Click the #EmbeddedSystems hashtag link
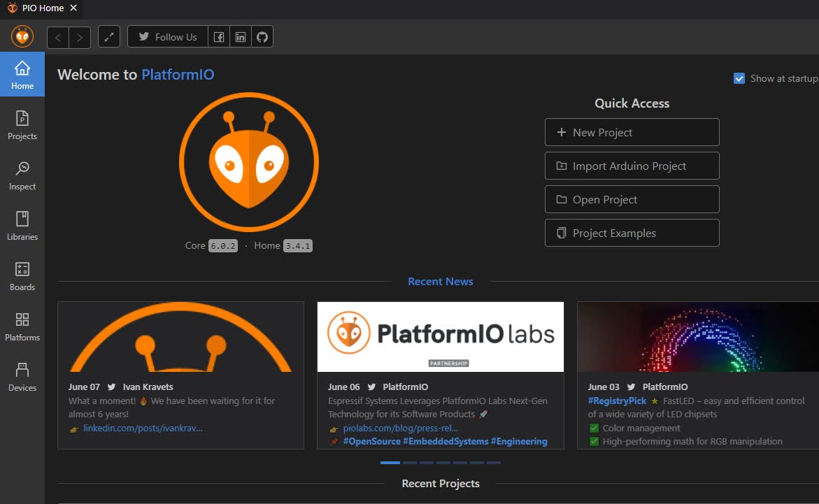Screen dimensions: 819x504 (446, 441)
